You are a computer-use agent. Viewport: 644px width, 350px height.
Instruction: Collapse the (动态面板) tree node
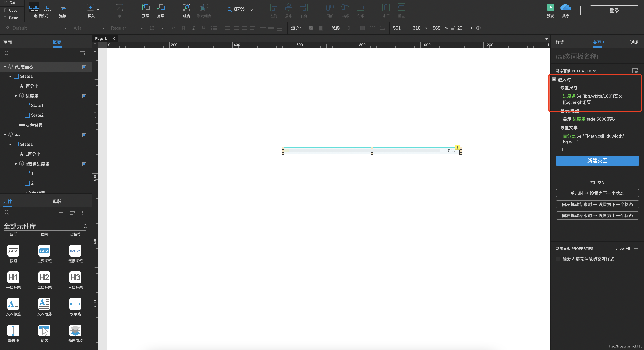coord(5,67)
